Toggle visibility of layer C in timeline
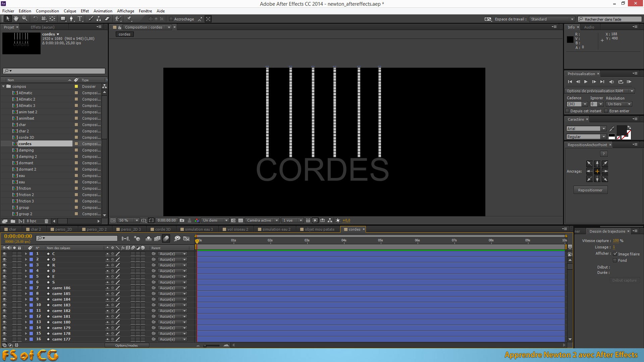Image resolution: width=644 pixels, height=362 pixels. click(4, 253)
